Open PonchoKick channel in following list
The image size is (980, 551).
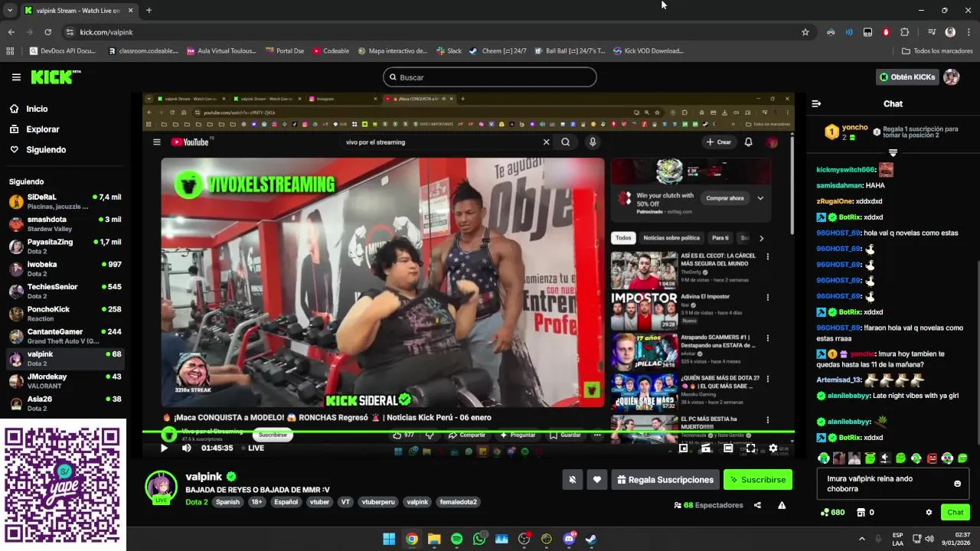(64, 314)
